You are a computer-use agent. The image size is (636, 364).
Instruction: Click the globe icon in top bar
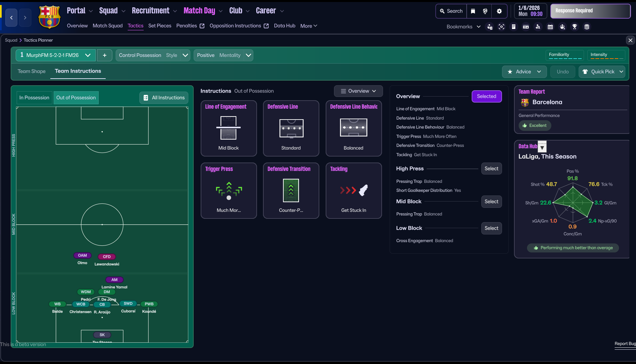click(485, 11)
